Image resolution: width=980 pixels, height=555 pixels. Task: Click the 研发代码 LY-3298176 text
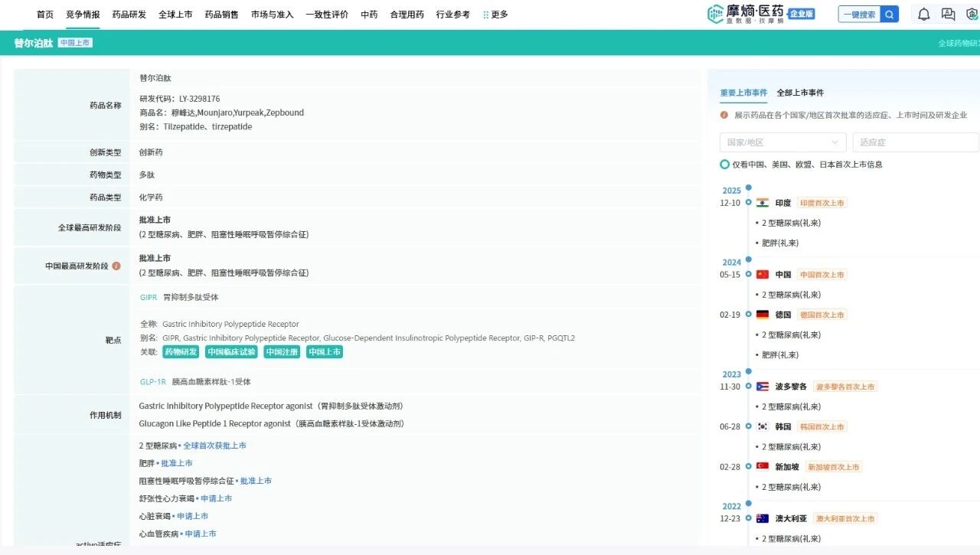[x=180, y=99]
